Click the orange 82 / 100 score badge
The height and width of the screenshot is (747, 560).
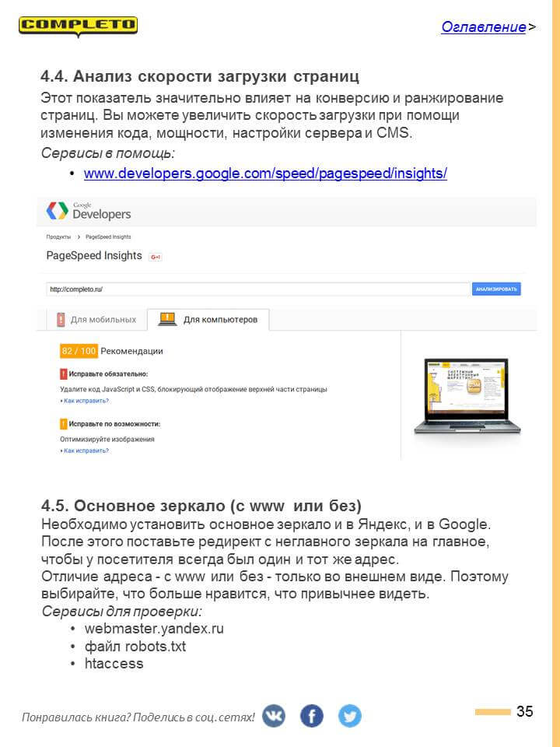point(79,351)
